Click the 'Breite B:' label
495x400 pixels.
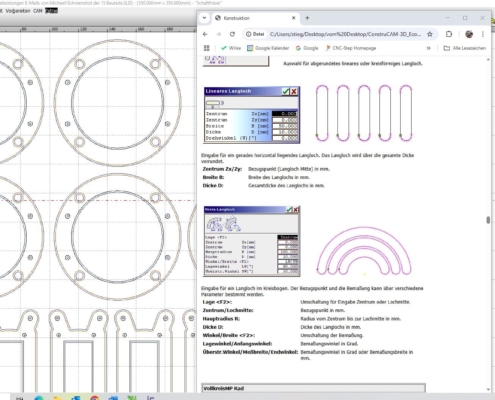[x=213, y=177]
